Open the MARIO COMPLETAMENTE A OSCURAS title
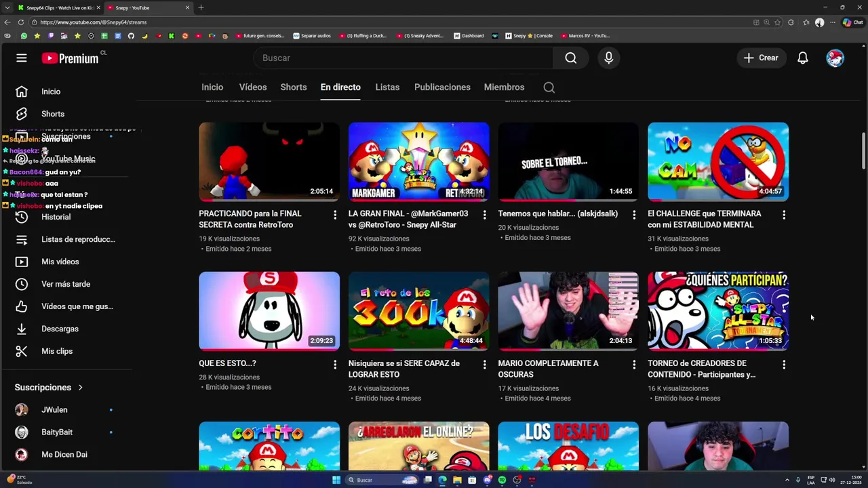 [x=548, y=369]
